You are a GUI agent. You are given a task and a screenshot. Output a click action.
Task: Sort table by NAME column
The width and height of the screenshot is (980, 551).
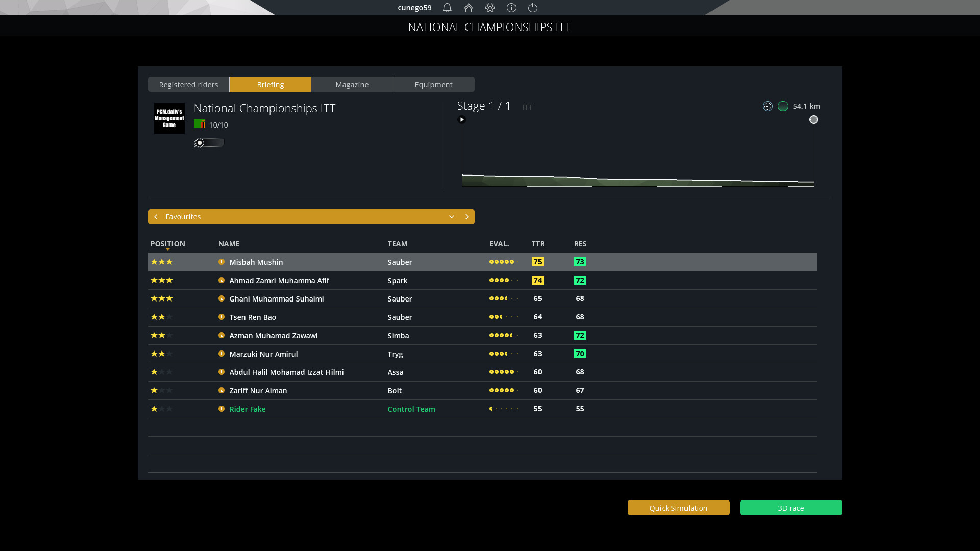click(229, 244)
